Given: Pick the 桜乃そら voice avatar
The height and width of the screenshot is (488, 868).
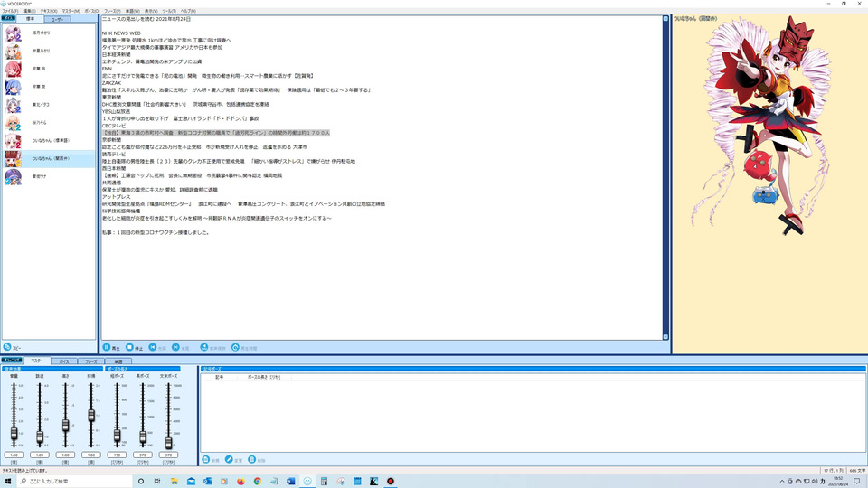Looking at the screenshot, I should tap(14, 123).
